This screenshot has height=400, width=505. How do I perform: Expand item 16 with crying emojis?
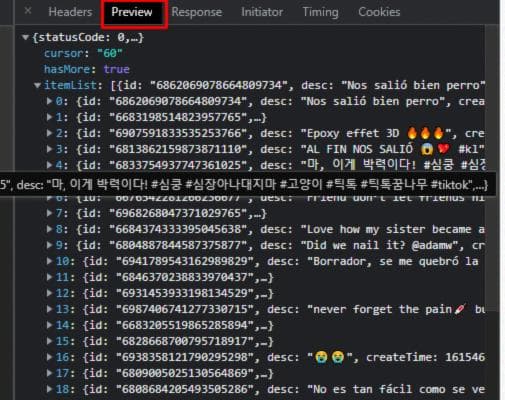pos(49,357)
